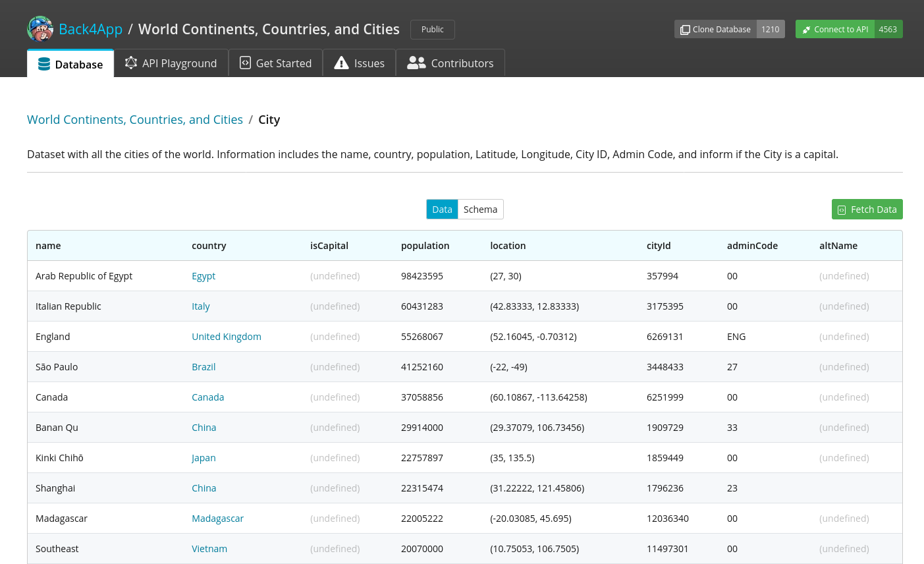Open the Contributors tab
Image resolution: width=924 pixels, height=564 pixels.
pos(450,63)
